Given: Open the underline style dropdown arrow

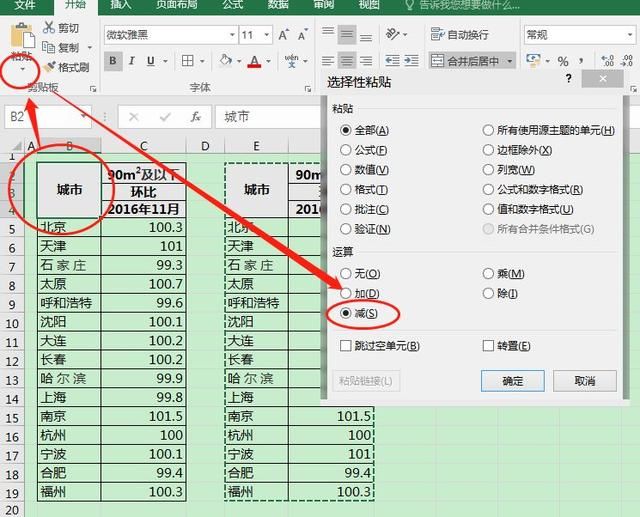Looking at the screenshot, I should tap(165, 61).
